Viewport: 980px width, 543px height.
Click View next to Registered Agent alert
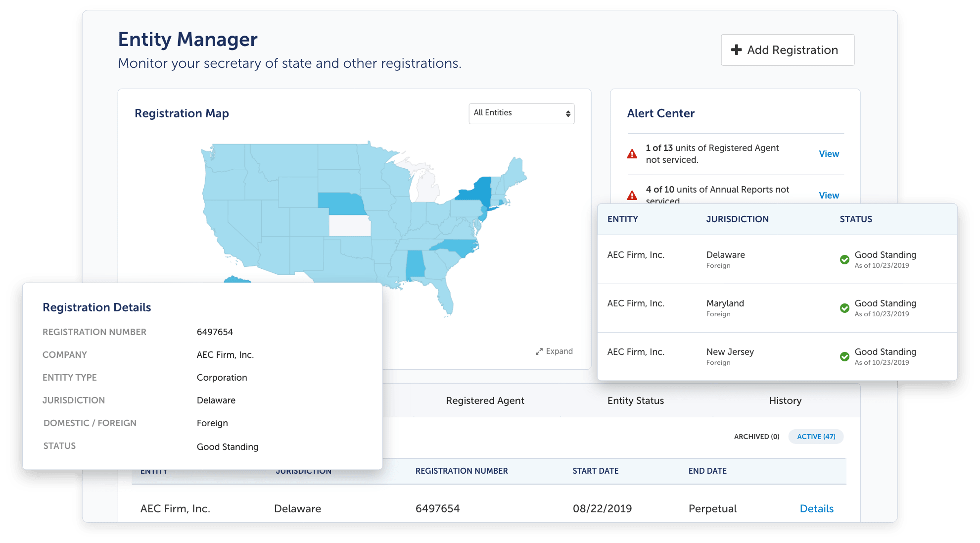[829, 153]
